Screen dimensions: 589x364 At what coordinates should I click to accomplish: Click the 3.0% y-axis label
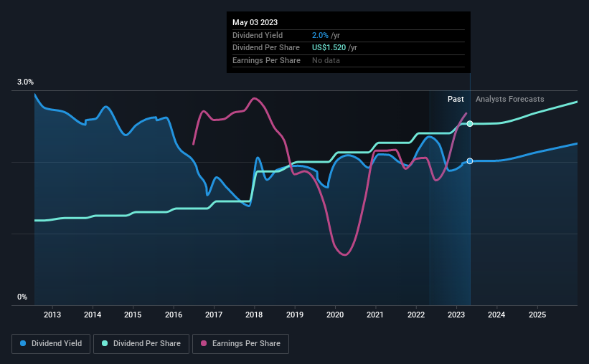pyautogui.click(x=25, y=82)
